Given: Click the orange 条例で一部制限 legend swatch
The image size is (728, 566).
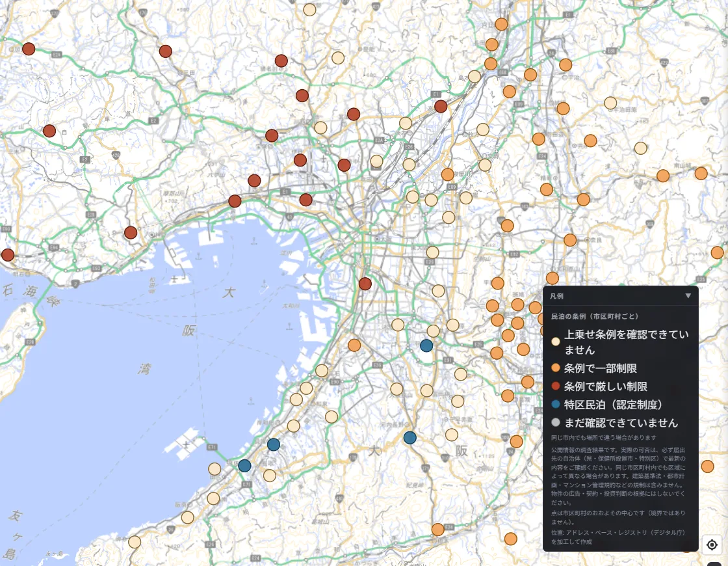Looking at the screenshot, I should pyautogui.click(x=555, y=368).
